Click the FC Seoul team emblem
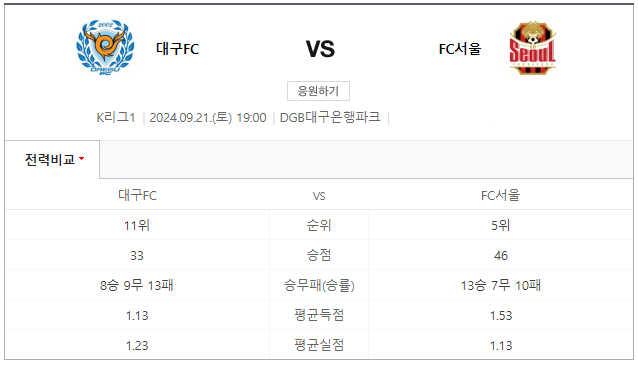 click(x=533, y=48)
